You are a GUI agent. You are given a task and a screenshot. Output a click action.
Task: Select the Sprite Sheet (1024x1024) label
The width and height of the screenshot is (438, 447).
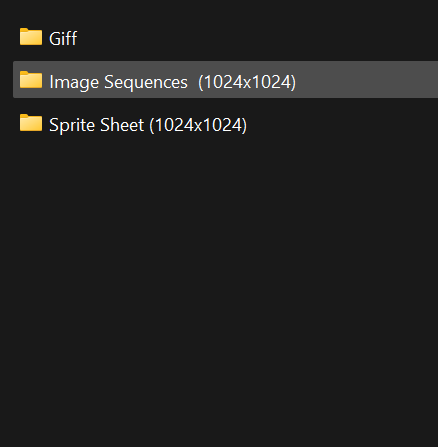[x=148, y=125]
